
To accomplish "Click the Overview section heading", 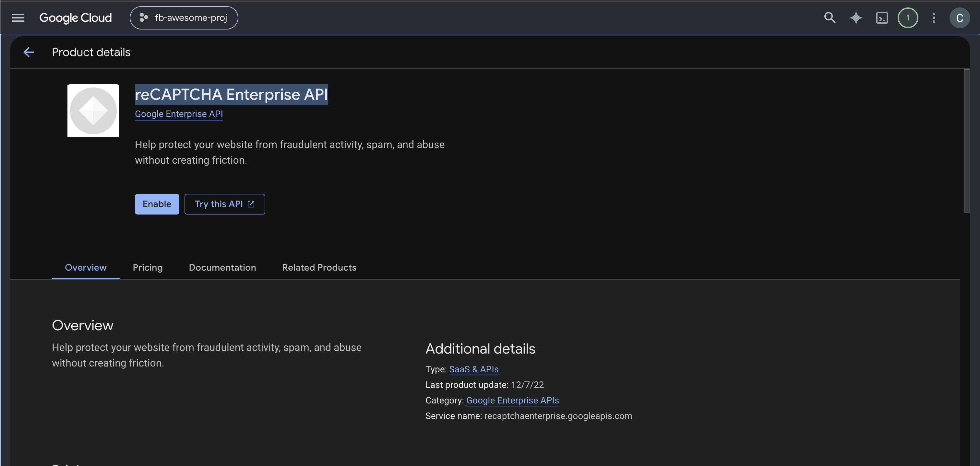I will point(83,325).
